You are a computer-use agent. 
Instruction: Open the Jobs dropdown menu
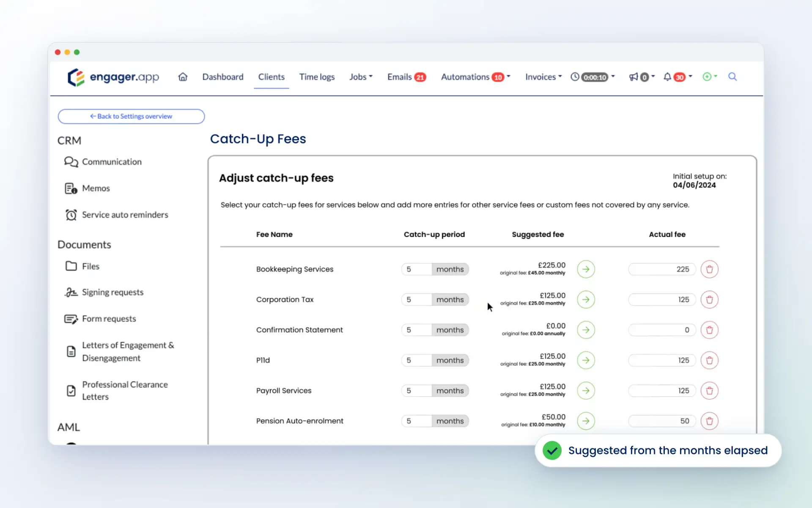pos(361,77)
